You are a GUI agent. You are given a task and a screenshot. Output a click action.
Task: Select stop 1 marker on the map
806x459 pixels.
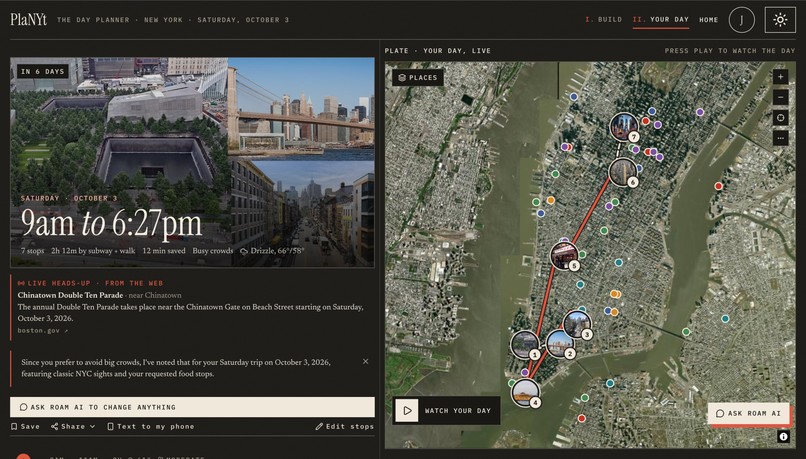coord(525,345)
